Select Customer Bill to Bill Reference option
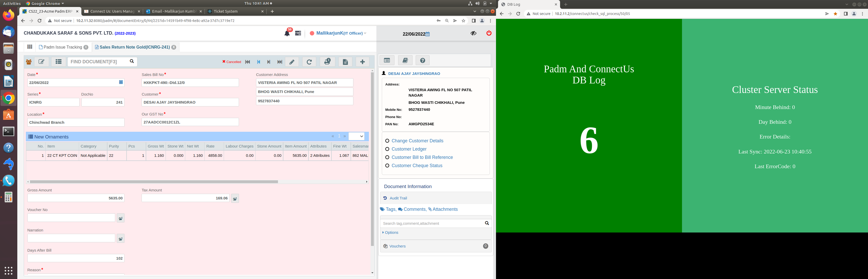 (x=387, y=157)
